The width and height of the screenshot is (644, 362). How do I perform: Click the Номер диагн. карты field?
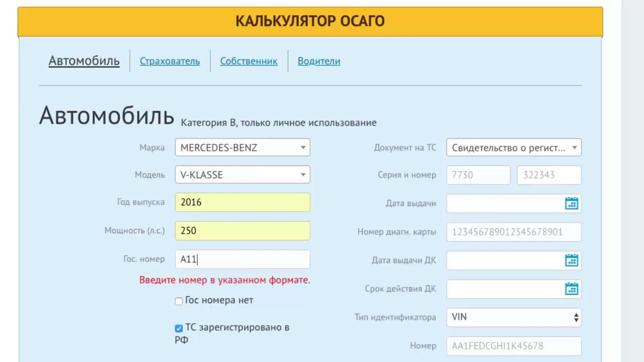point(514,232)
